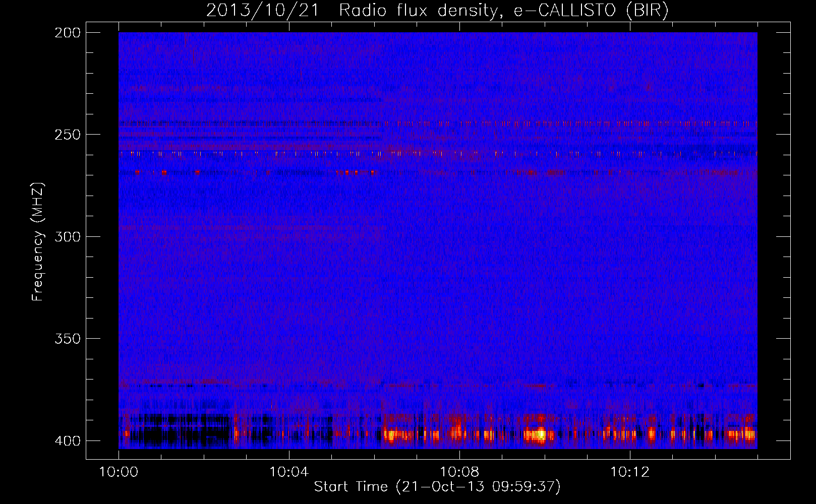Click the "Frequency (MHZ)" axis label
The height and width of the screenshot is (504, 816).
38,242
